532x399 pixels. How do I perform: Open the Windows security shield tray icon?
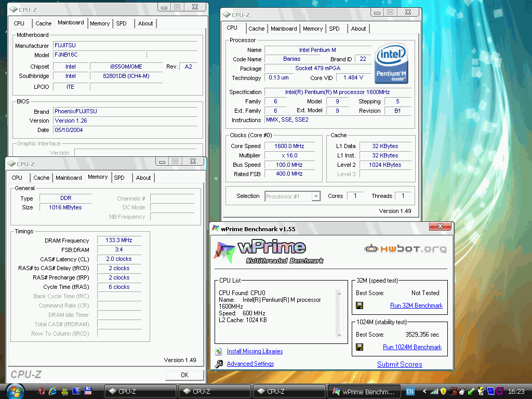point(444,391)
